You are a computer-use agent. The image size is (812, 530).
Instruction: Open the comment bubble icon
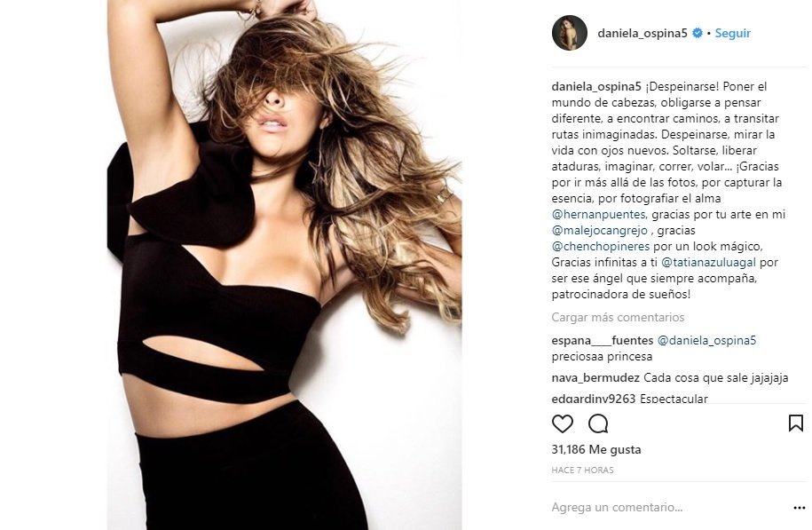[598, 423]
